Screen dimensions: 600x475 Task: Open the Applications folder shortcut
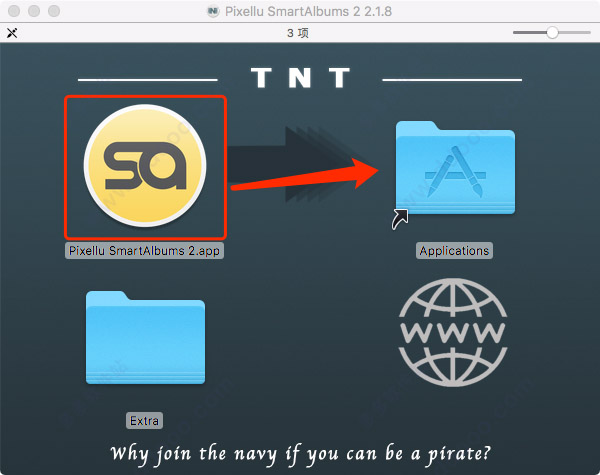[x=455, y=168]
